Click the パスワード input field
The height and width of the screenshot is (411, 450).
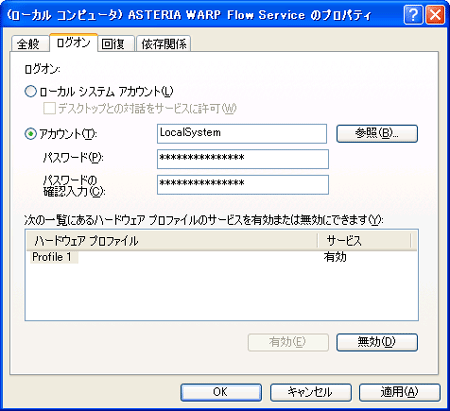point(243,159)
